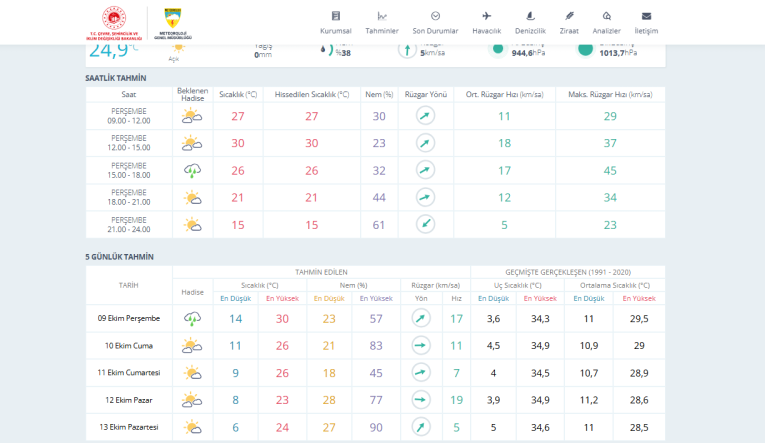Expand the Denizcilik sailboat menu
The image size is (765, 443).
click(530, 22)
